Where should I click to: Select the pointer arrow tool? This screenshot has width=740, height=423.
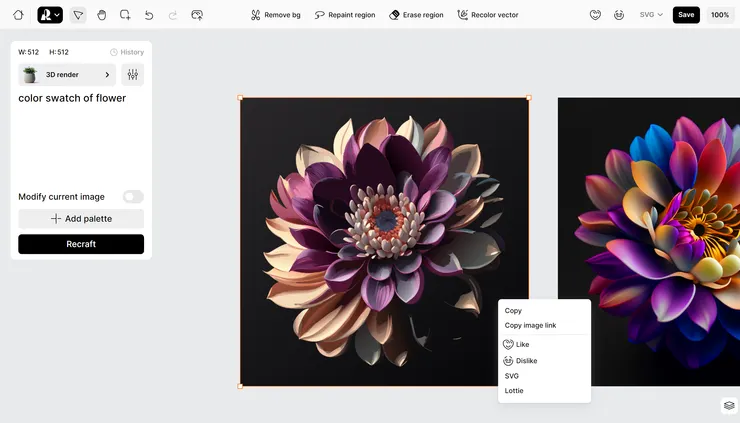pos(78,15)
